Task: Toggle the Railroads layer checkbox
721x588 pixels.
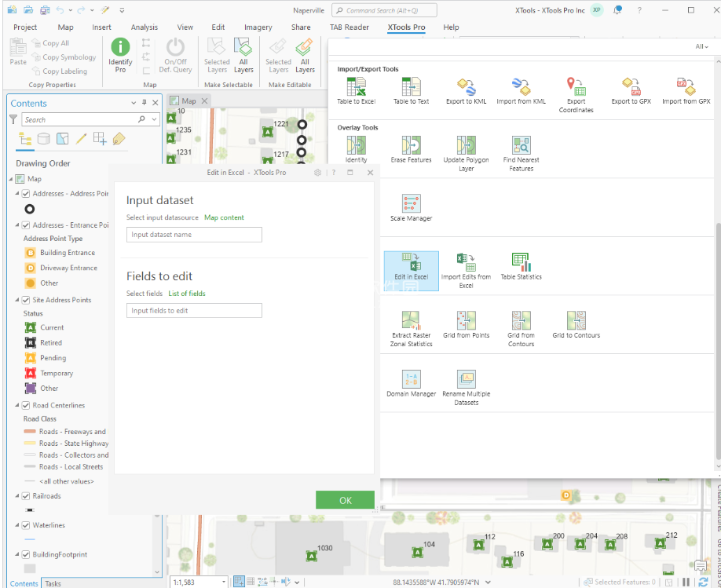Action: 26,496
